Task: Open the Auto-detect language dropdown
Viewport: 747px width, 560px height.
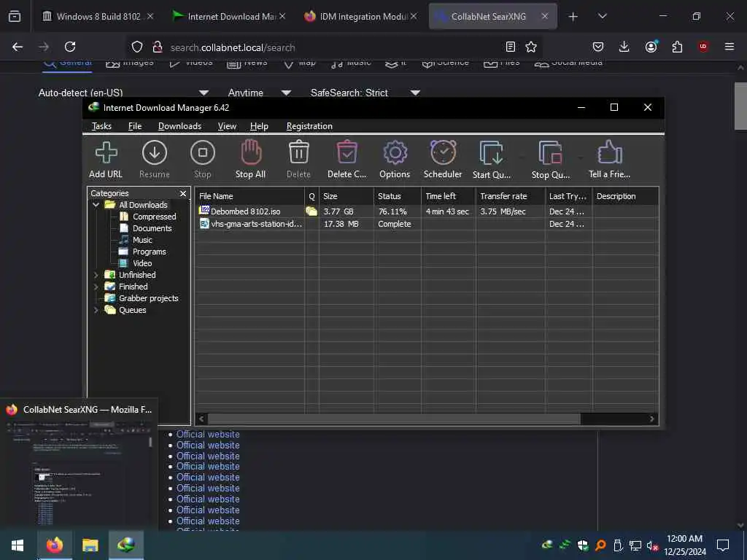Action: click(x=123, y=93)
